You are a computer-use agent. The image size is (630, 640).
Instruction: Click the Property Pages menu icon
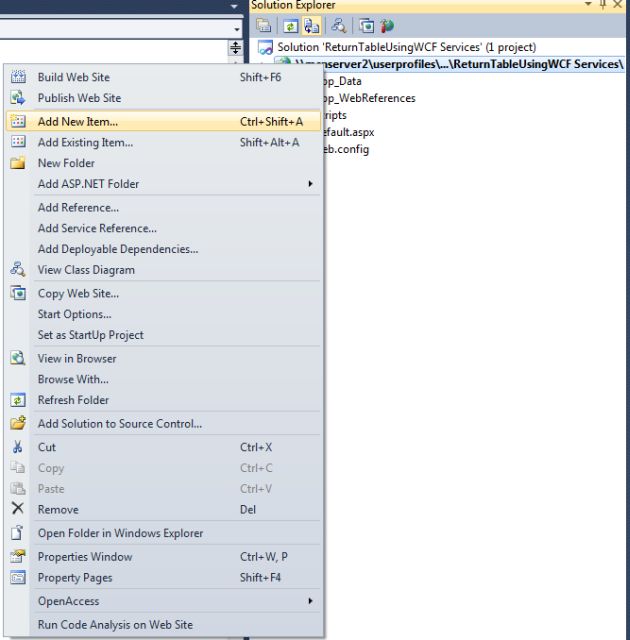coord(18,577)
